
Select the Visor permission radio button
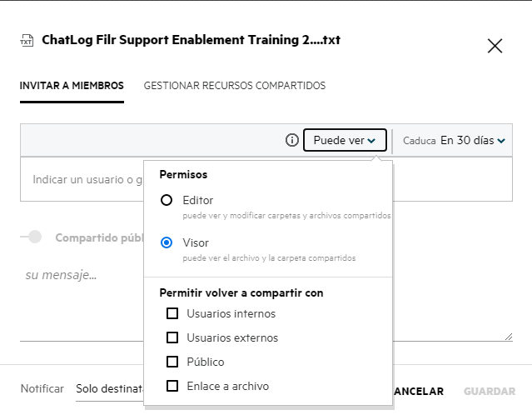pos(167,242)
